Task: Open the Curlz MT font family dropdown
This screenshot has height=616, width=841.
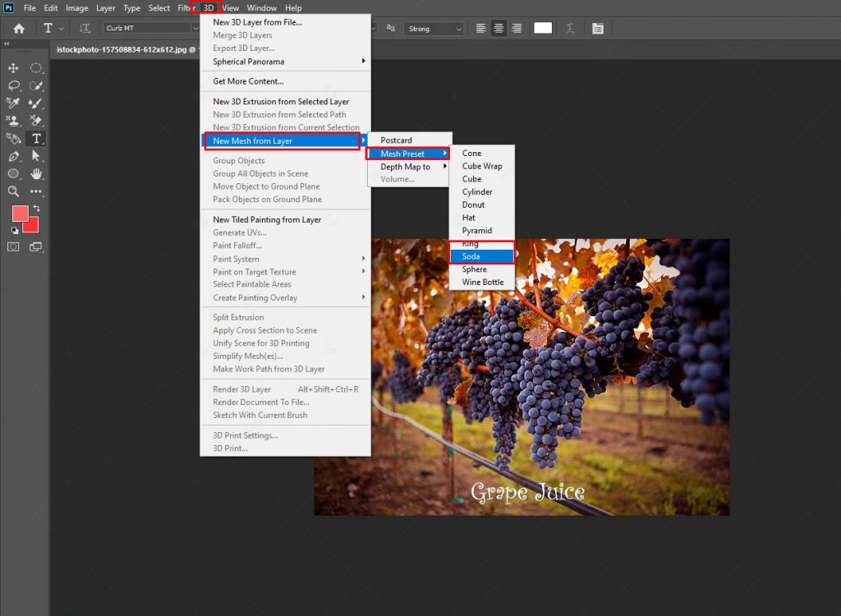Action: point(149,27)
